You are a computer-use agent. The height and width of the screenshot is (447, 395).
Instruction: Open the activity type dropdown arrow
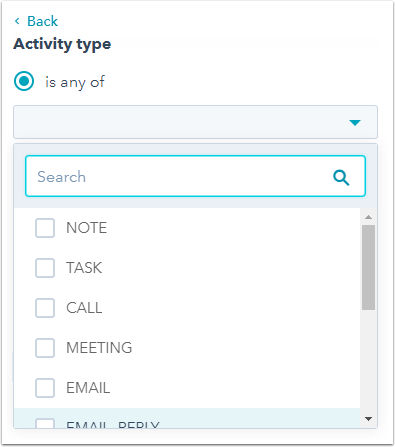tap(355, 123)
